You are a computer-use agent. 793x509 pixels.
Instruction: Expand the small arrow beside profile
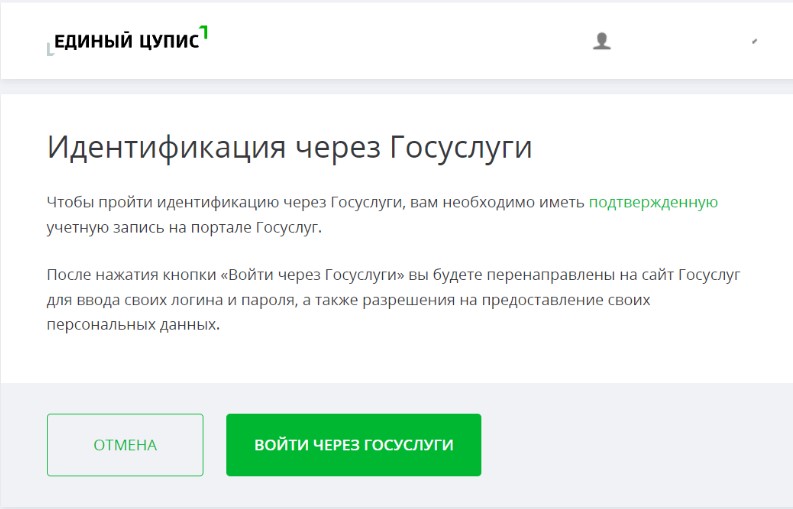point(755,41)
